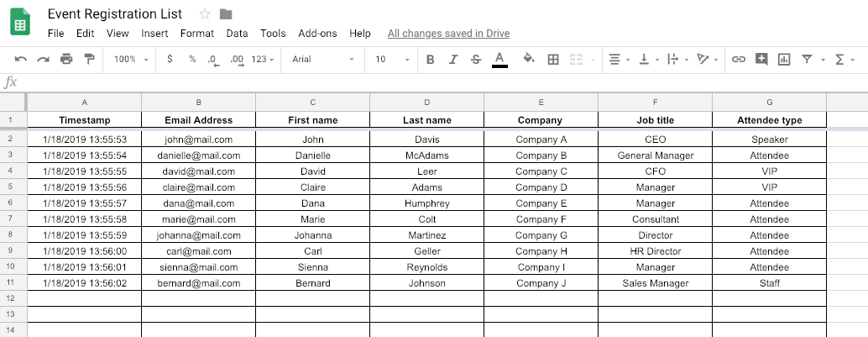Open the Format menu
The image size is (868, 337).
click(x=197, y=34)
